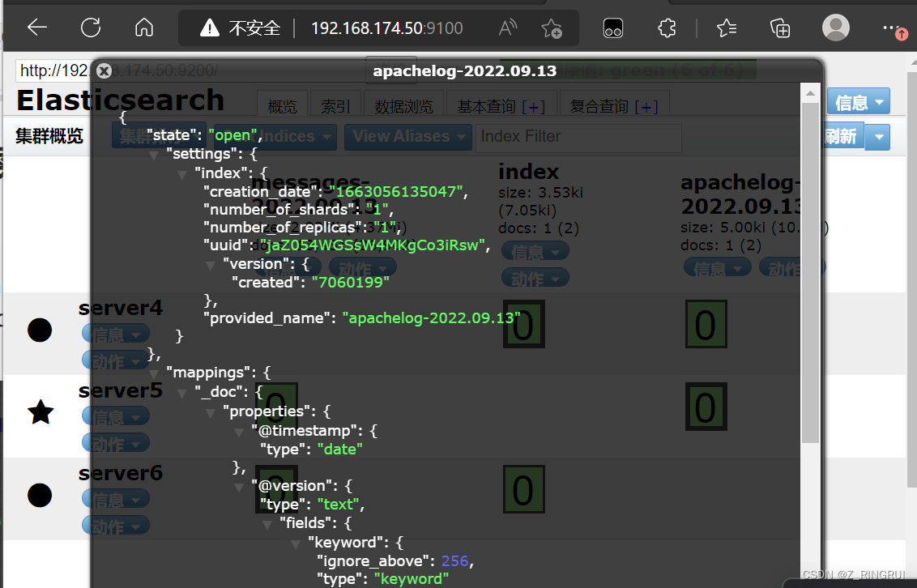Open server6's 动作 dropdown
Image resolution: width=917 pixels, height=588 pixels.
[116, 526]
